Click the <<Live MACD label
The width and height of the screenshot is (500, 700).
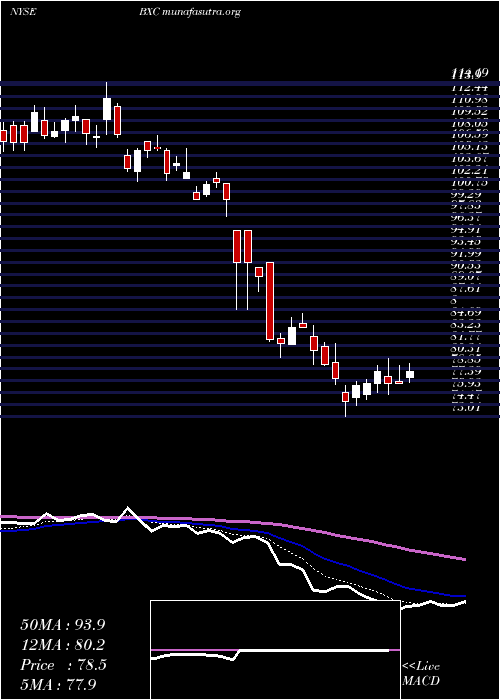421,674
